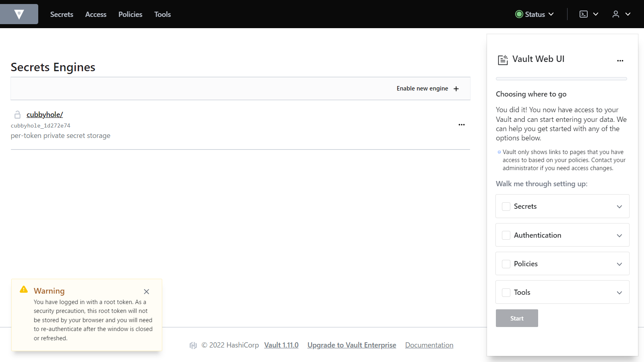This screenshot has width=644, height=362.
Task: Open Vault Web UI guide ellipsis menu
Action: pos(620,61)
